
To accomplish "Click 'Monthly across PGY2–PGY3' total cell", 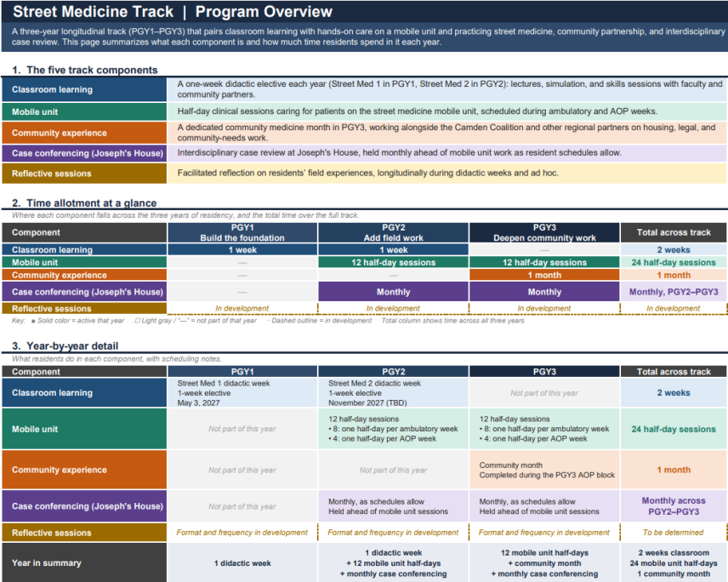I will pyautogui.click(x=674, y=505).
